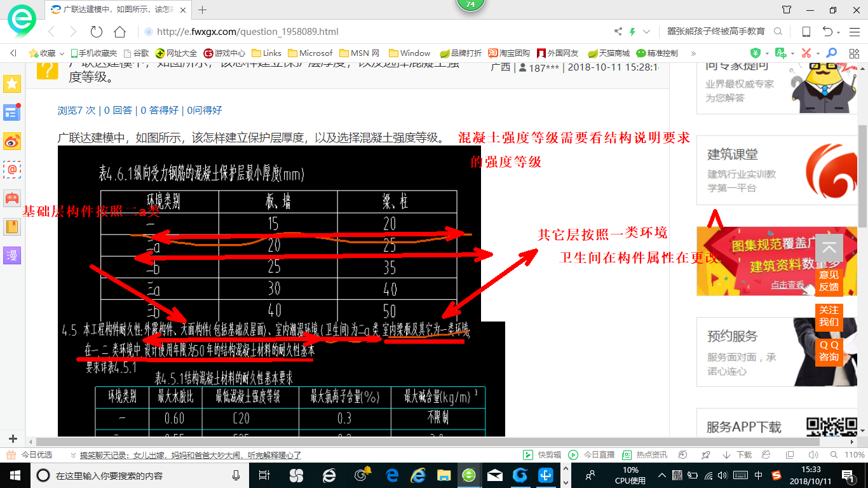The height and width of the screenshot is (488, 868).
Task: Open the yellow star favorites sidebar icon
Action: tap(12, 84)
